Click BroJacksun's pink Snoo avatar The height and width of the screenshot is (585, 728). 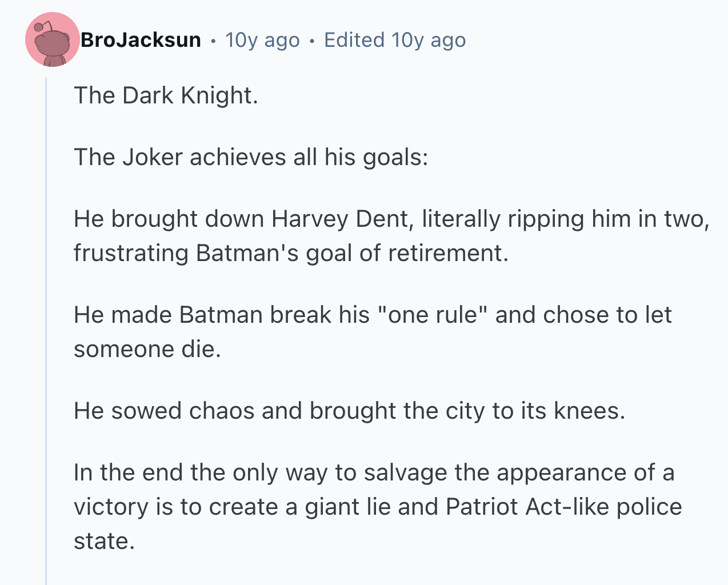coord(52,40)
